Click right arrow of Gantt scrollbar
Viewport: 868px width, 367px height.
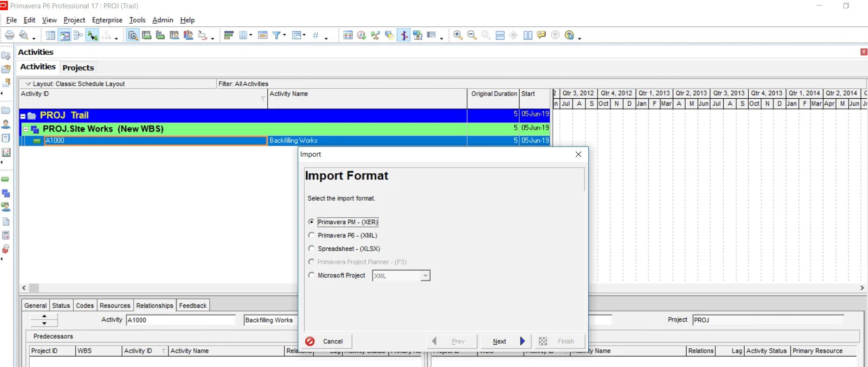click(x=862, y=288)
